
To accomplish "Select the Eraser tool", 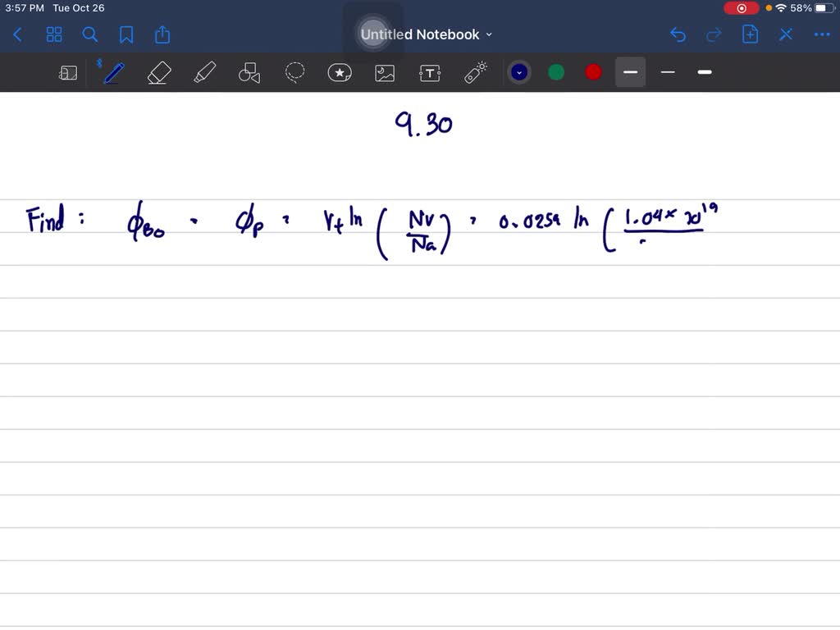I will pyautogui.click(x=158, y=72).
